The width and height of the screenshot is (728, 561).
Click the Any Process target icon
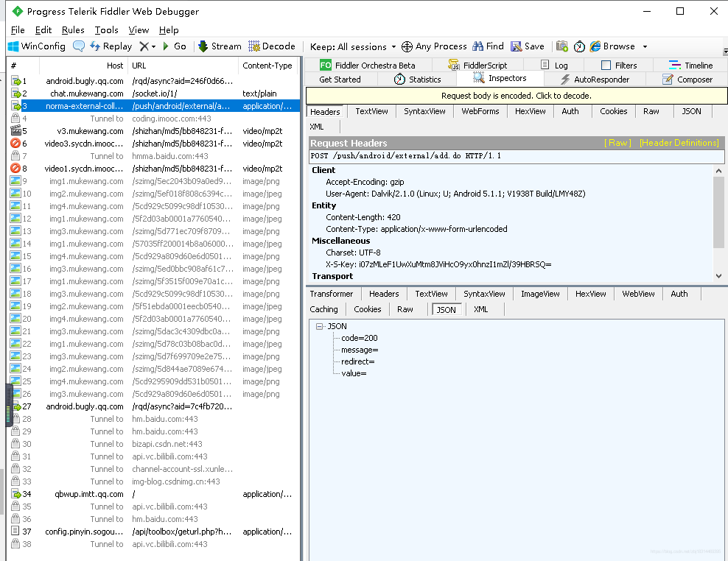(407, 46)
